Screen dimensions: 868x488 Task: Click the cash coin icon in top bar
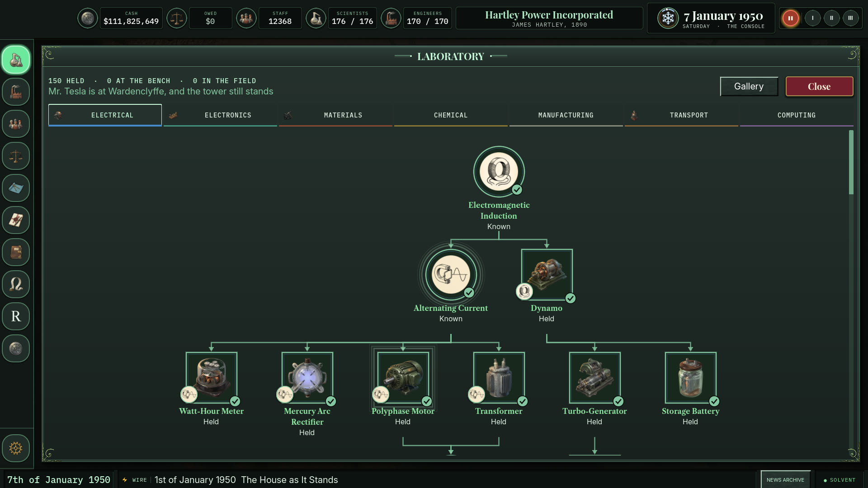[x=87, y=18]
